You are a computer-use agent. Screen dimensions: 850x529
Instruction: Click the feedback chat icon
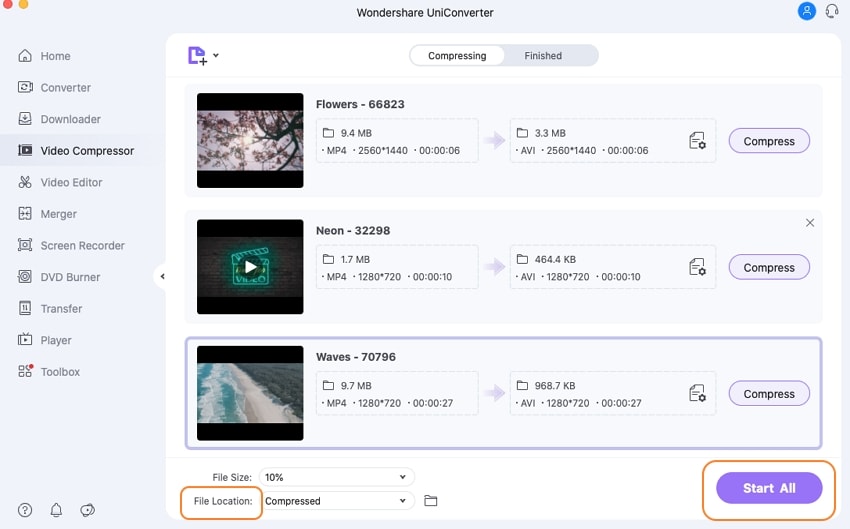(x=87, y=510)
